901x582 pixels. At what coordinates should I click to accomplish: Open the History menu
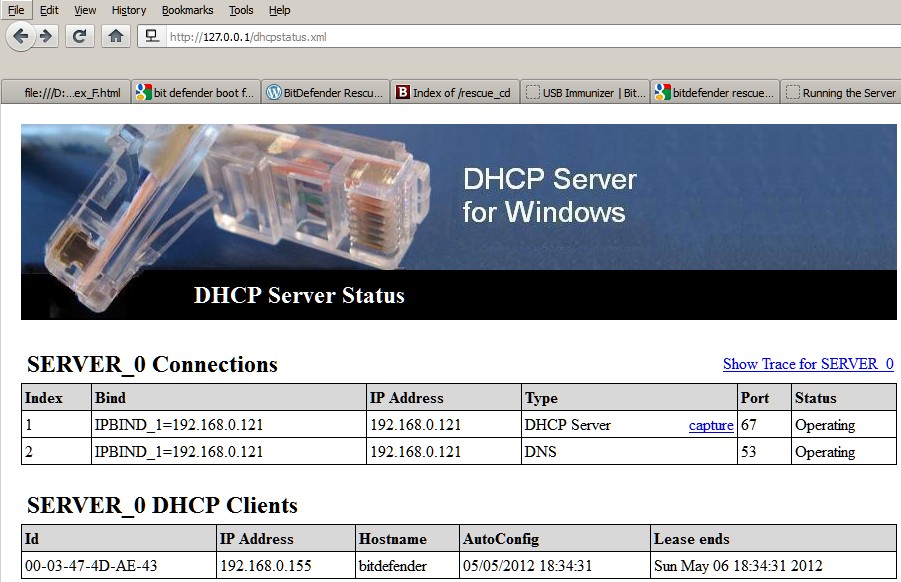point(129,10)
